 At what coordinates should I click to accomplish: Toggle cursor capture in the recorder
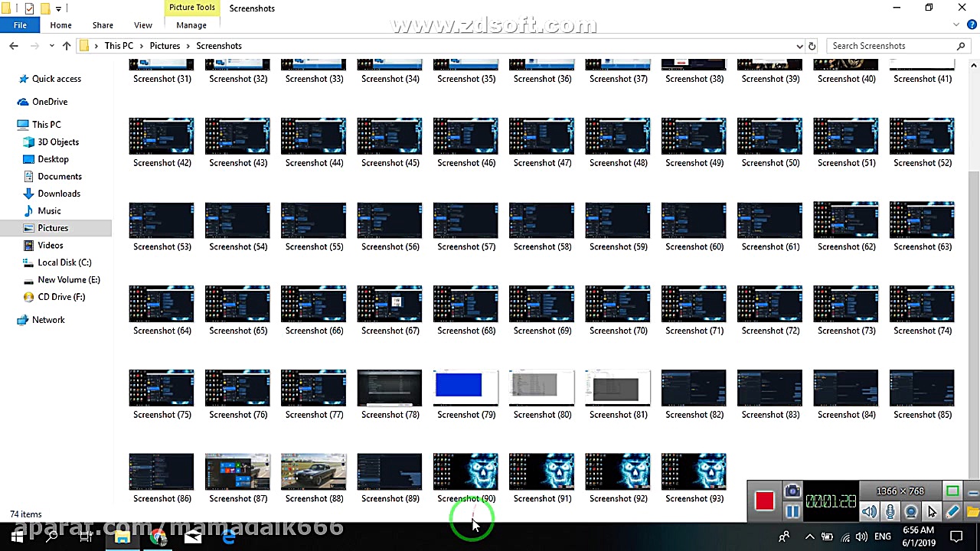coord(932,512)
